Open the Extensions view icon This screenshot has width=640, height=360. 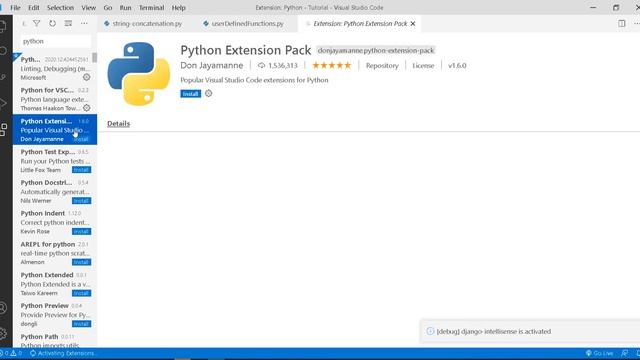(x=3, y=129)
